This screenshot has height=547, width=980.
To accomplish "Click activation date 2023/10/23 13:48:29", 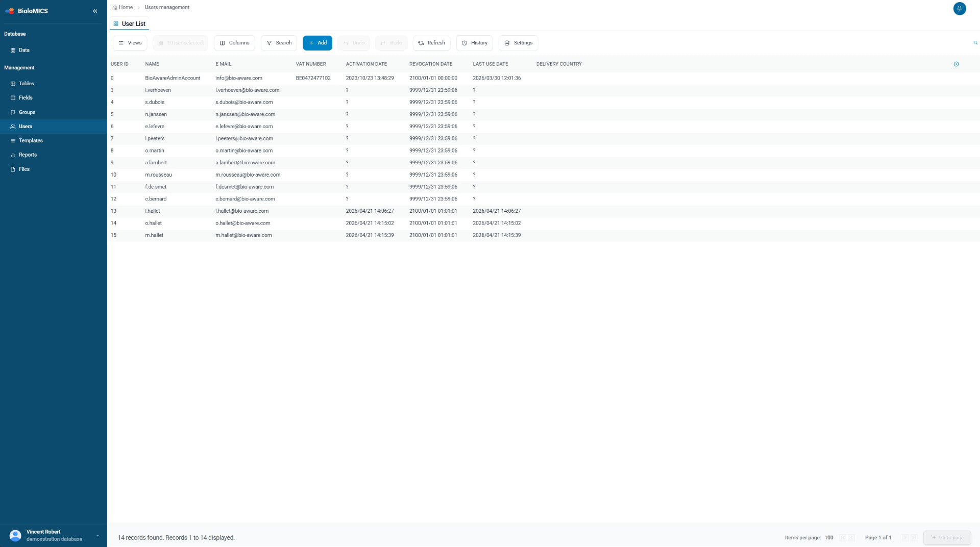I will pyautogui.click(x=370, y=78).
